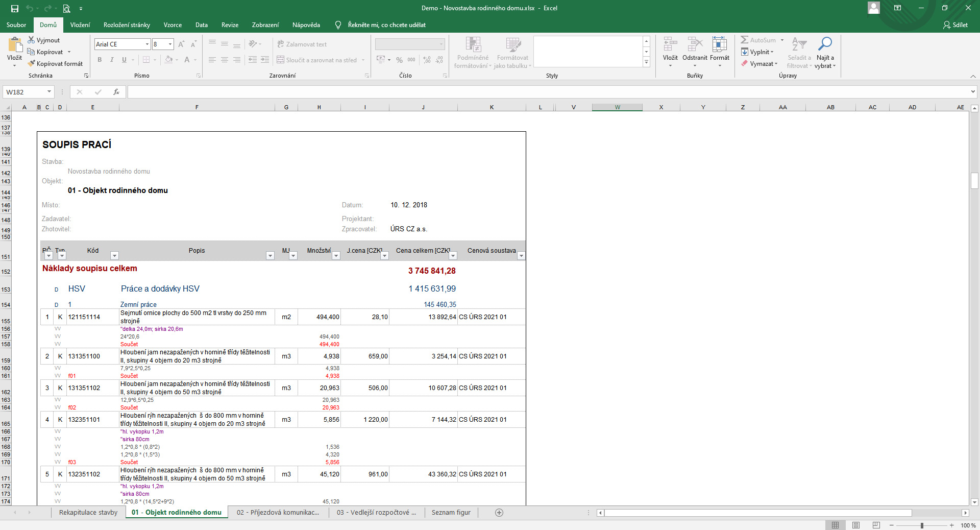
Task: Click the Vyjmout scissors icon
Action: click(31, 40)
